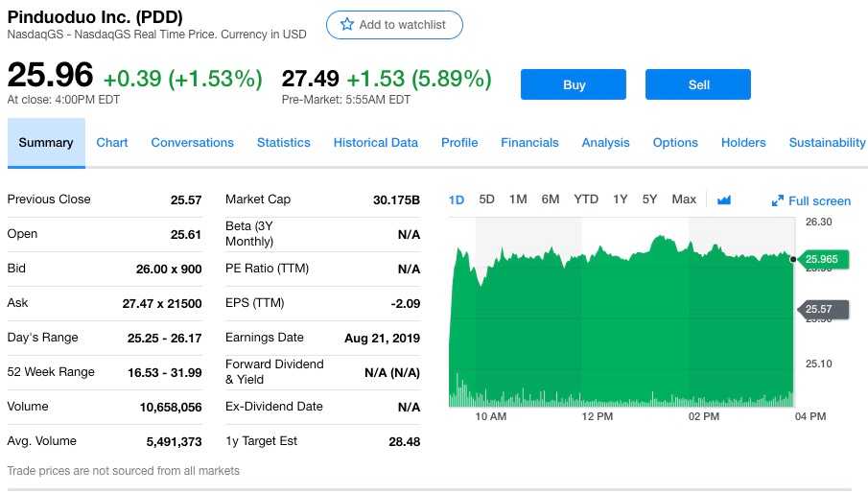Click the Ex-Dividend Date label
Viewport: 868px width, 493px height.
[274, 406]
